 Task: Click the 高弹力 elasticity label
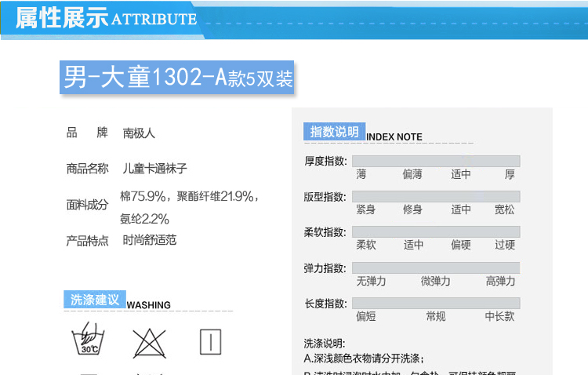click(x=500, y=281)
